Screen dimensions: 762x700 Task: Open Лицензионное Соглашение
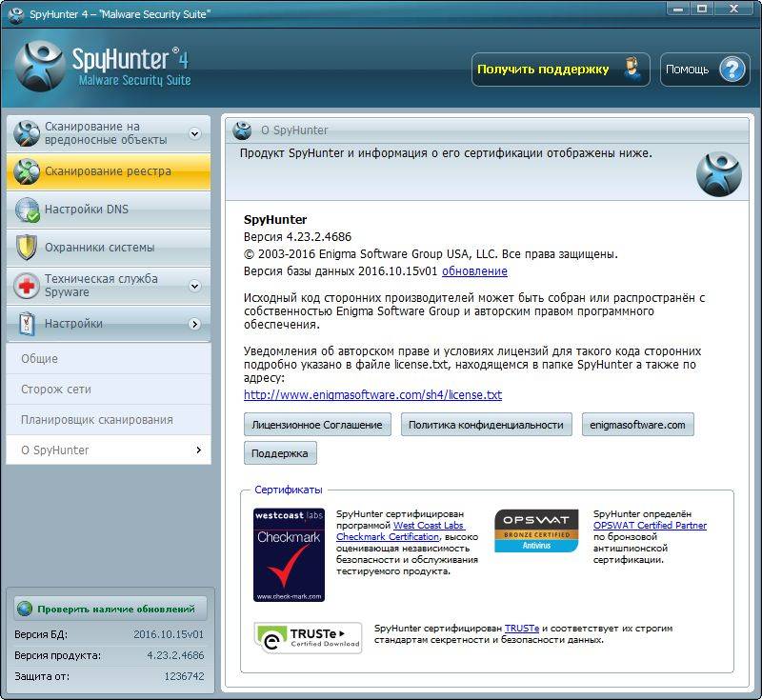pyautogui.click(x=317, y=425)
